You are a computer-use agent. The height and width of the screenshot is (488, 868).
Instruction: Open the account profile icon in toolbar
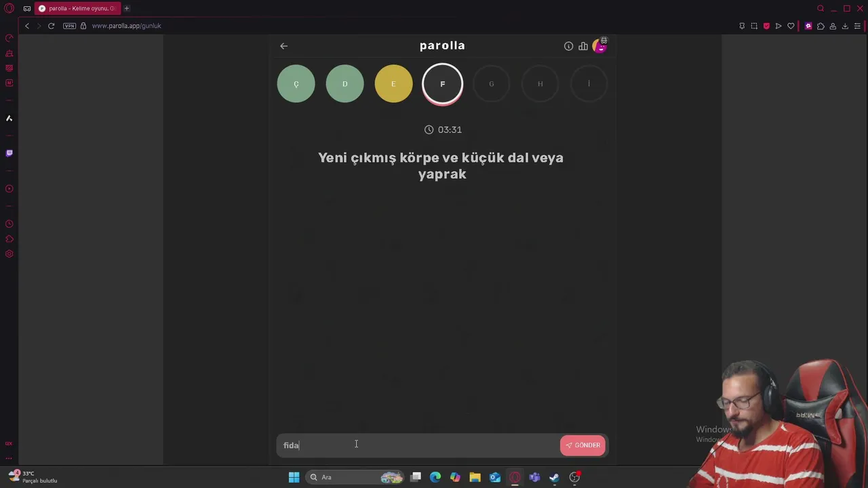point(833,26)
